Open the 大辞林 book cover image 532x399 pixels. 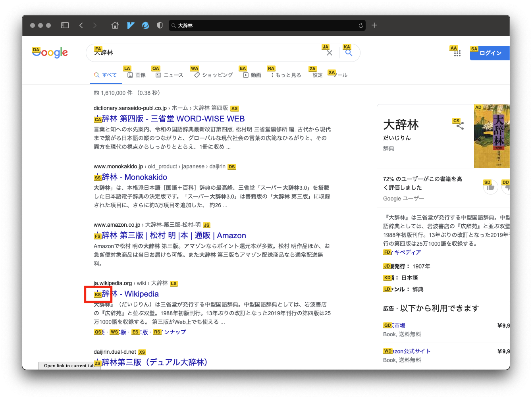pos(492,136)
